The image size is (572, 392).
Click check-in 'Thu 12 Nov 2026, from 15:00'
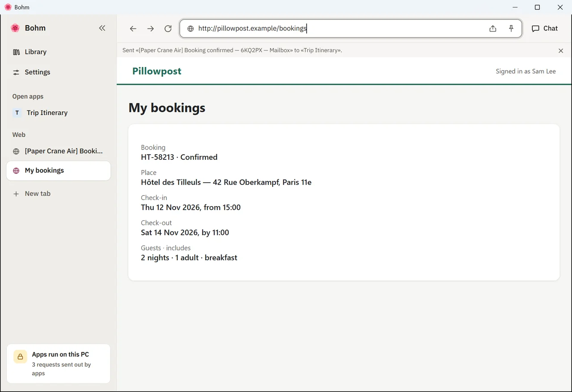(191, 207)
